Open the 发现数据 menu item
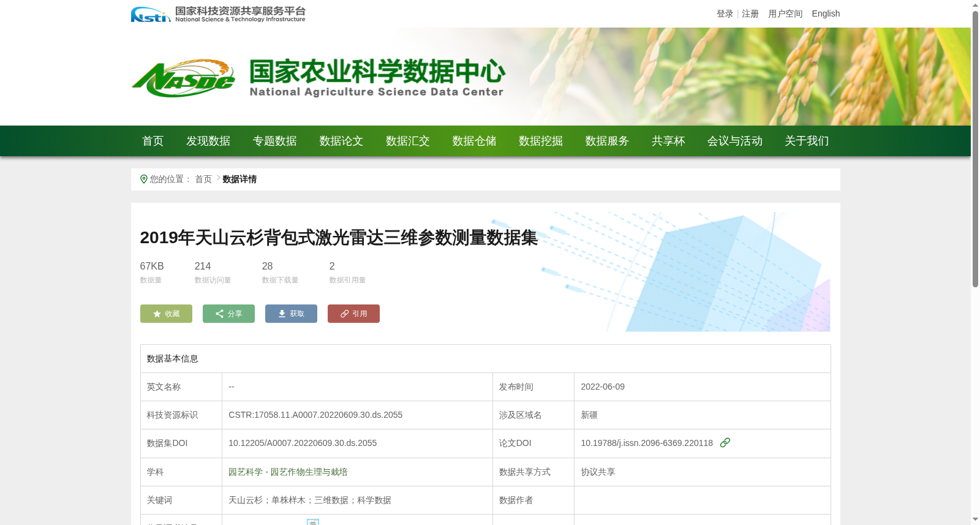980x525 pixels. tap(208, 141)
